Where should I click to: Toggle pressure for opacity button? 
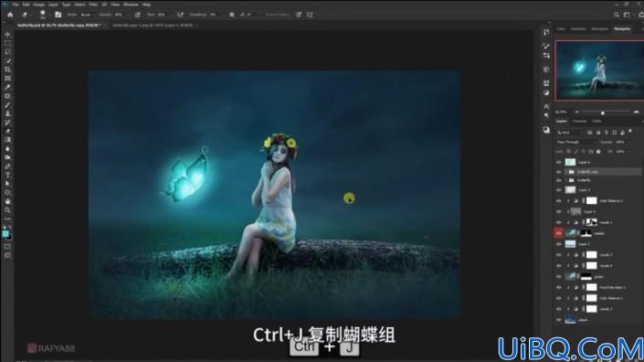point(138,15)
